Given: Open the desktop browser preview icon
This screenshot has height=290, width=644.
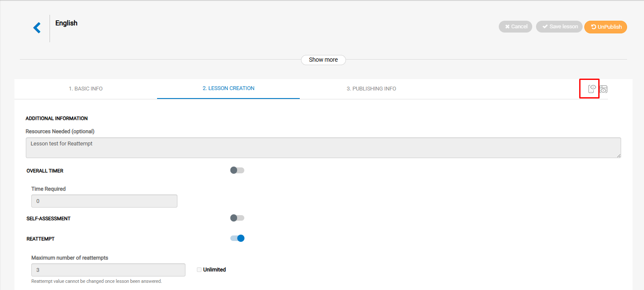Looking at the screenshot, I should [x=604, y=89].
